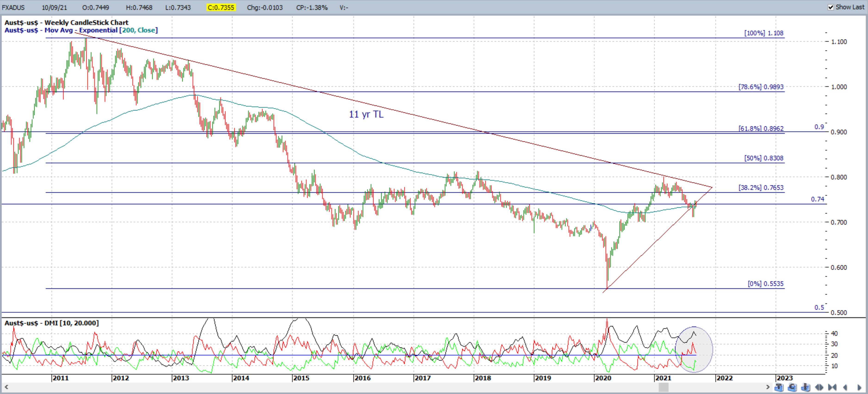Screen dimensions: 868x394
Task: Click the 11 yr TL annotation
Action: point(366,114)
